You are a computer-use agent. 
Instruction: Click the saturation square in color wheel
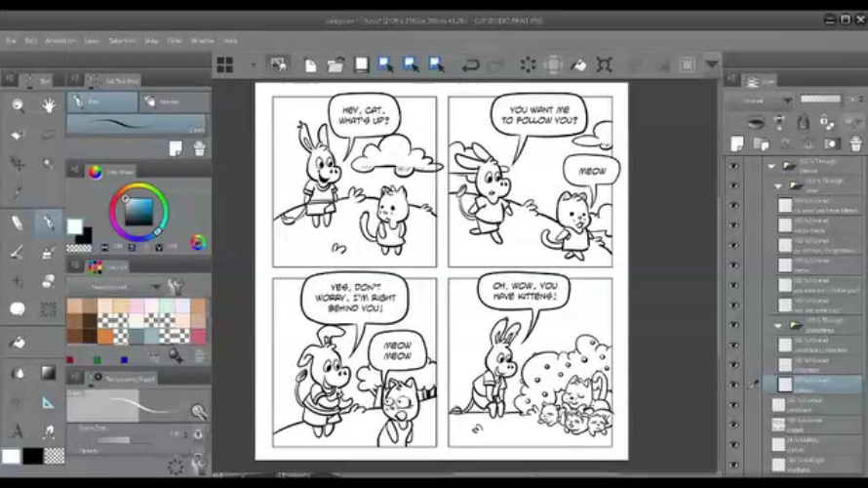click(138, 212)
